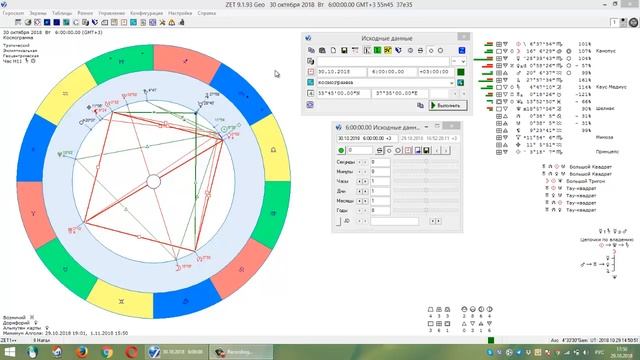Image resolution: width=640 pixels, height=360 pixels.
Task: Click the date field showing 30.10.2018
Action: (x=341, y=72)
